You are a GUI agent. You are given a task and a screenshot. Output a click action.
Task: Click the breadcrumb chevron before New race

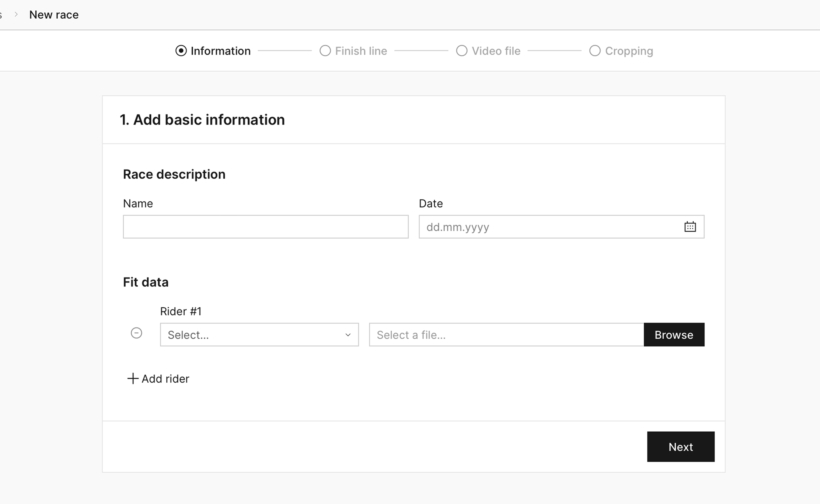16,14
